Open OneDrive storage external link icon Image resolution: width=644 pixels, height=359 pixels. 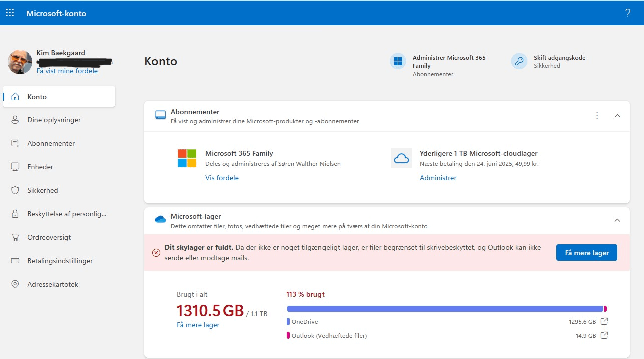point(604,321)
